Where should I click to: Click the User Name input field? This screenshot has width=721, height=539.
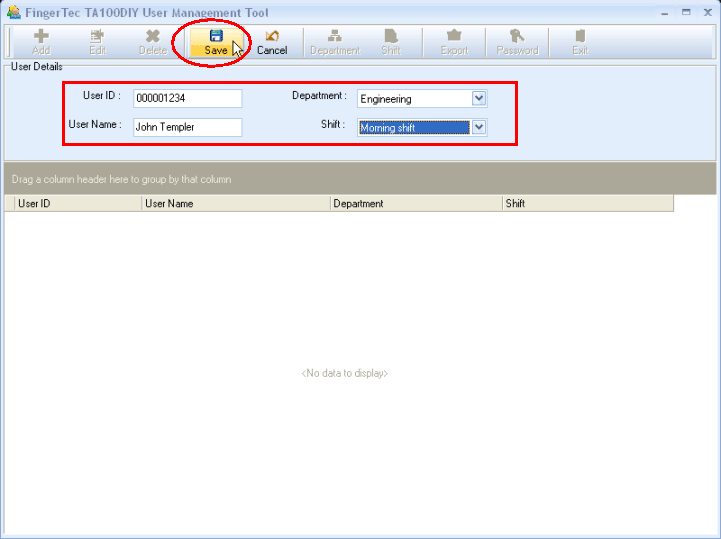click(x=188, y=127)
